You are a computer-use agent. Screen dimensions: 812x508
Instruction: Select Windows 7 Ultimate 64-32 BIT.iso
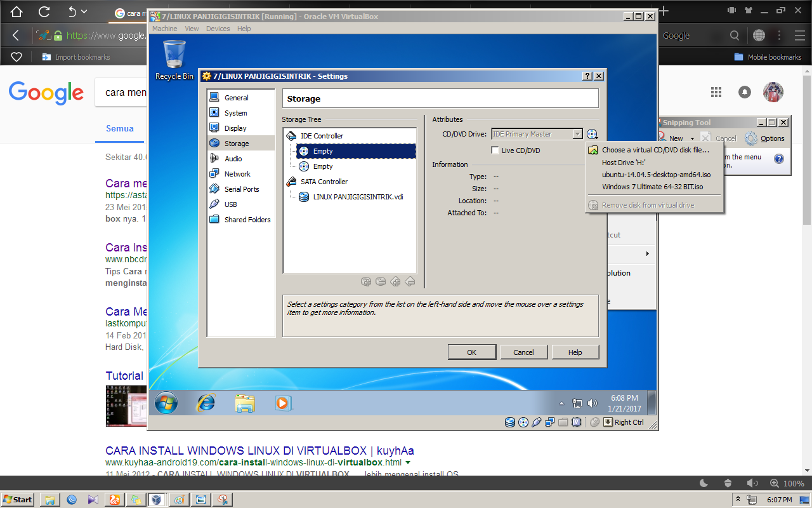(x=655, y=187)
